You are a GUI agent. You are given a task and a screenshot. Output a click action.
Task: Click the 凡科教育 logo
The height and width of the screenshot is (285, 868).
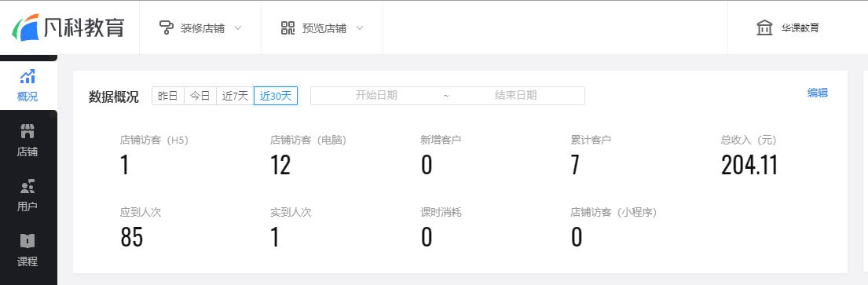pos(68,27)
